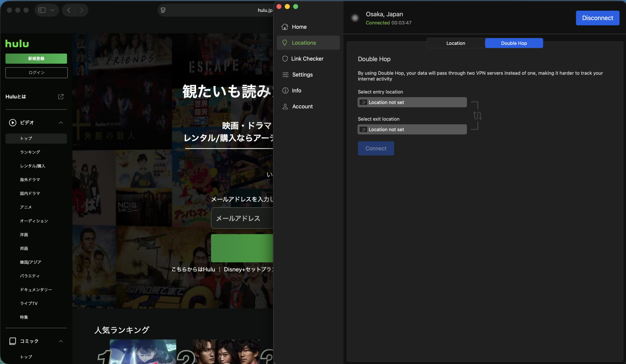Click the hulu.jp address bar

215,10
